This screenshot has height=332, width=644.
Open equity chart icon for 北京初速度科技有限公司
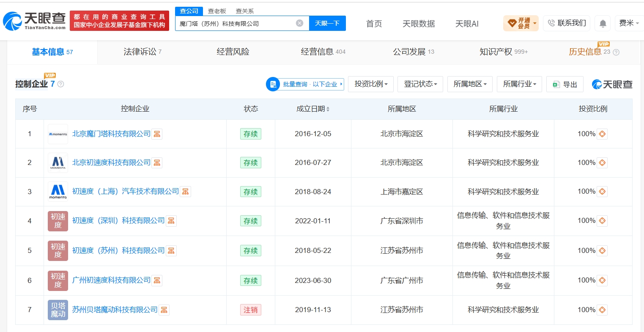157,163
